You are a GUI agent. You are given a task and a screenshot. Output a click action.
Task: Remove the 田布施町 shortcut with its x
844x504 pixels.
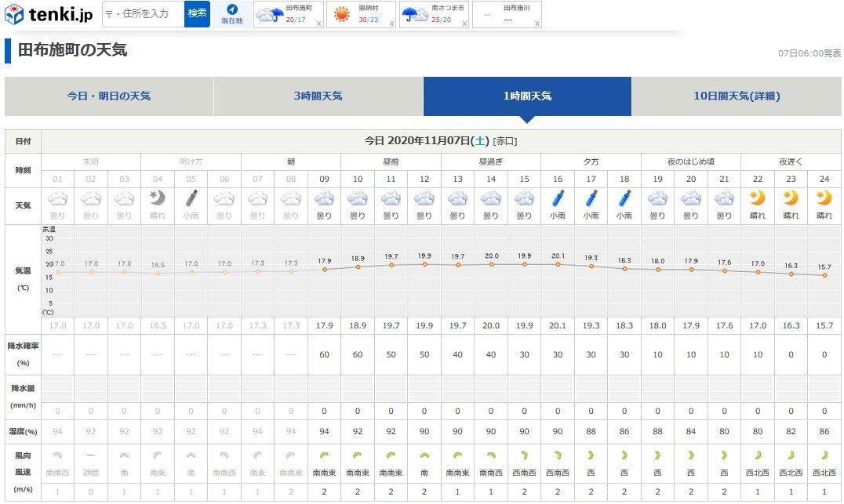point(319,24)
